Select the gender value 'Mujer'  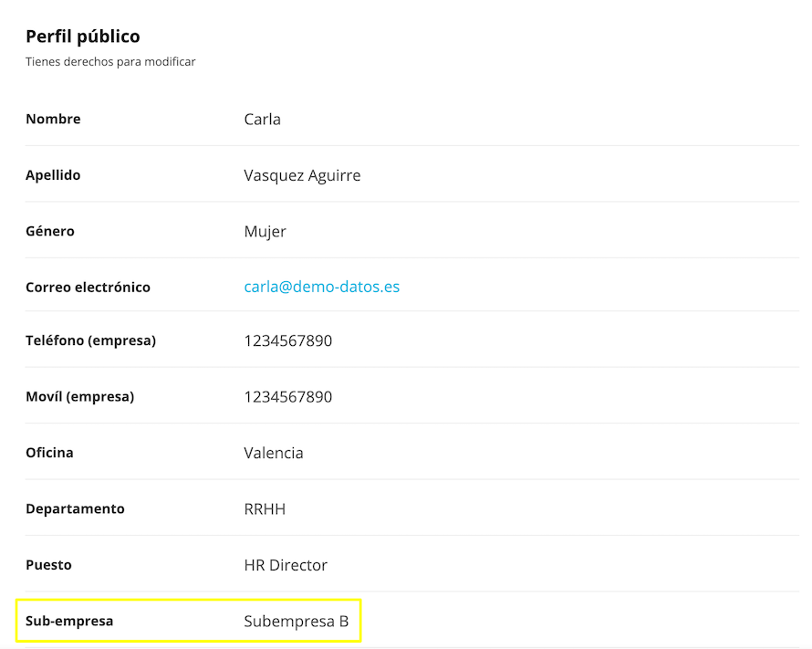pyautogui.click(x=265, y=232)
